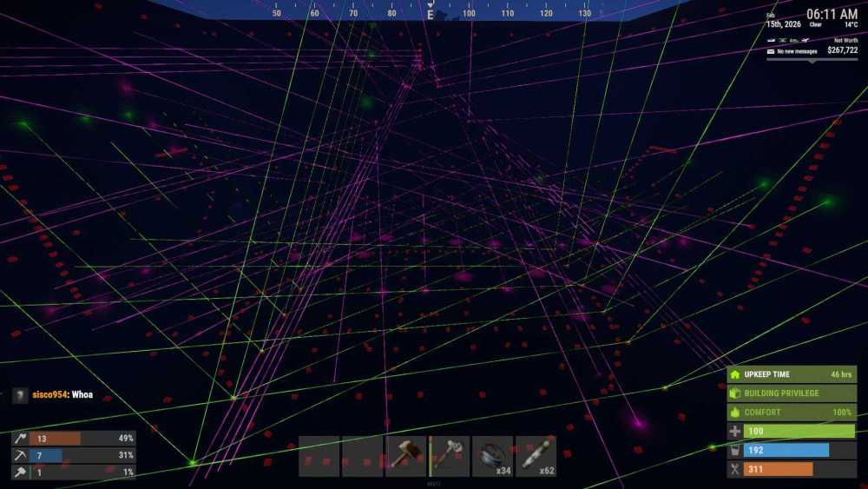Select the metal hatchet hotbar slot
The image size is (868, 489).
449,456
